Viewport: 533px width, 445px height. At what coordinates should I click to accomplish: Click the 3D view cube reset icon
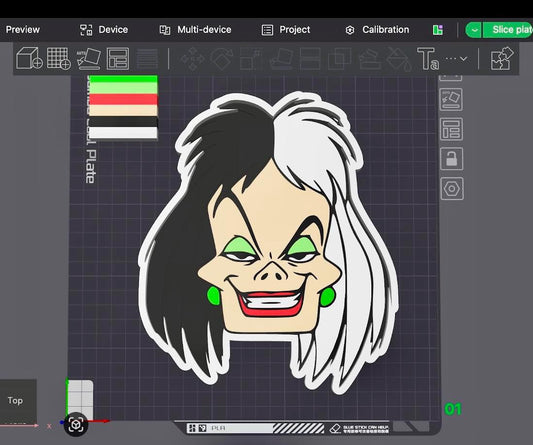[x=76, y=424]
